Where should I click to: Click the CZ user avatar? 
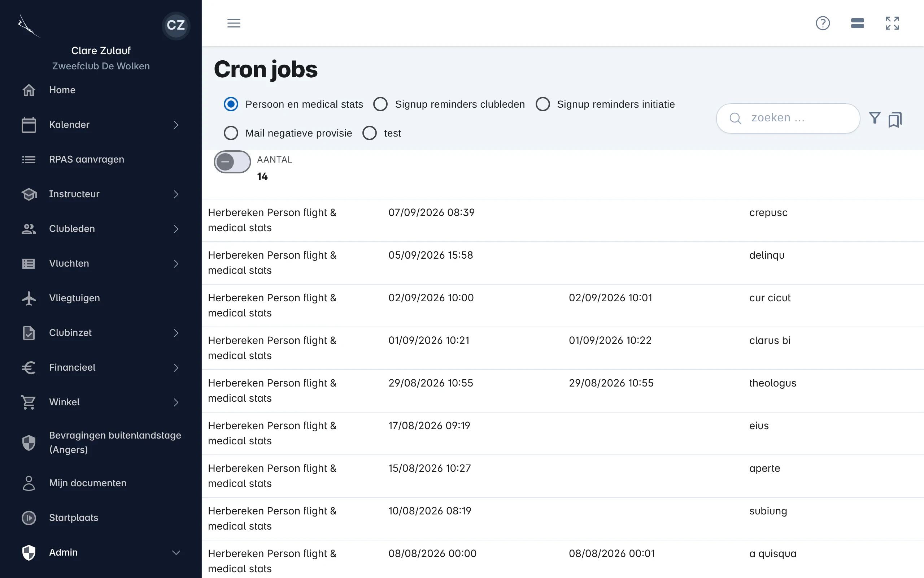[x=176, y=25]
